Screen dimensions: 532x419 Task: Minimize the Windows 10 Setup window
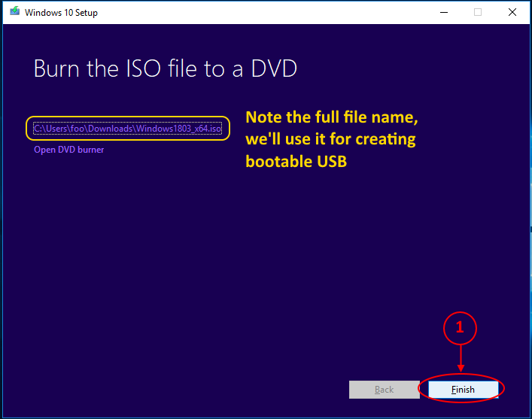tap(442, 12)
